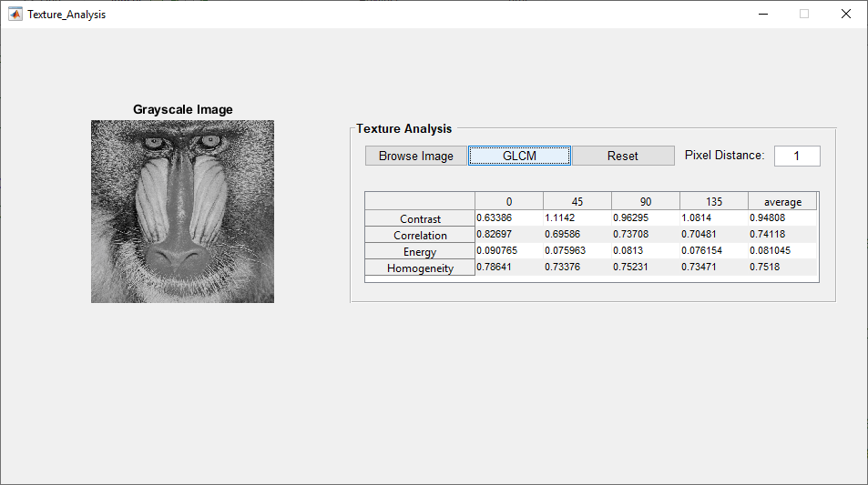Close the Texture_Analysis window
The height and width of the screenshot is (485, 868).
click(845, 15)
